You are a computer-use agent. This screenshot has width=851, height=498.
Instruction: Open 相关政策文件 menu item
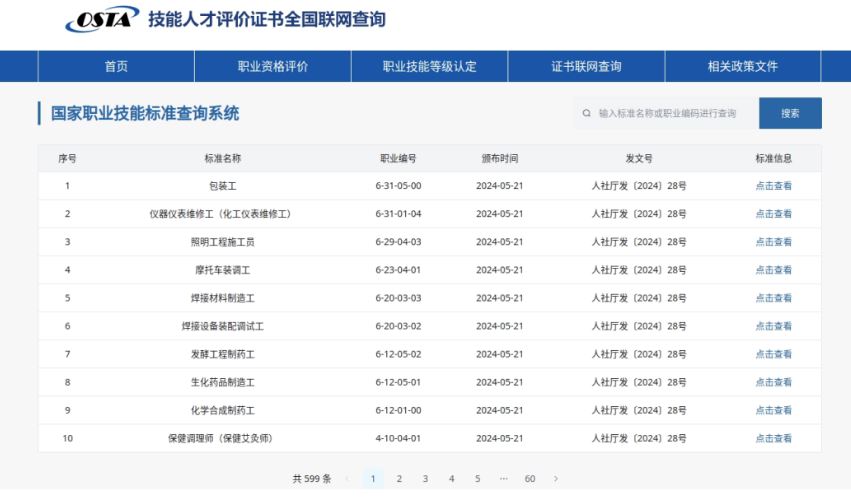tap(742, 66)
